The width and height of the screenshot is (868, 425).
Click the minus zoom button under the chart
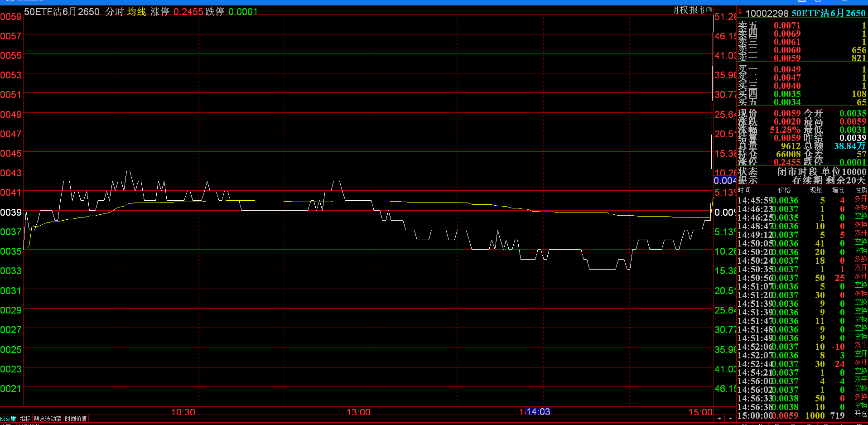(730, 419)
